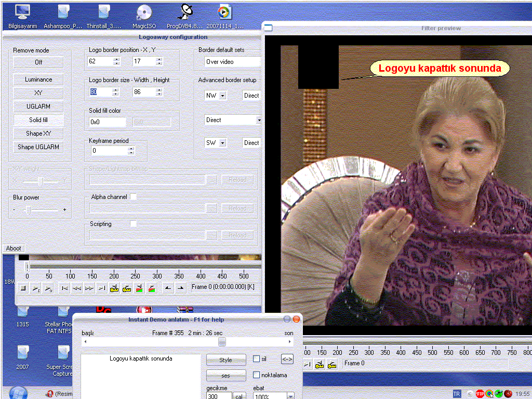This screenshot has width=532, height=399.
Task: Click the previous scene change icon
Action: (139, 288)
